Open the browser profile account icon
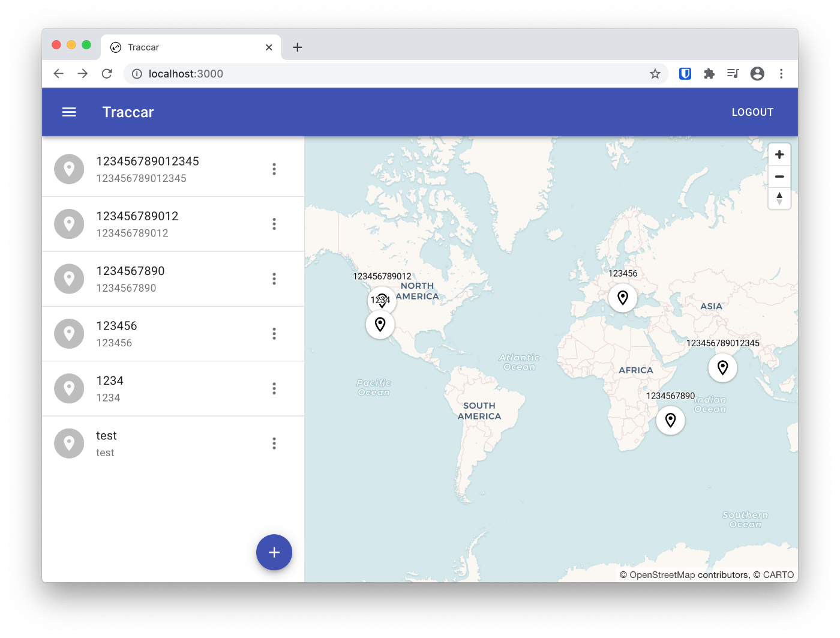Screen dimensions: 840x638 click(757, 74)
